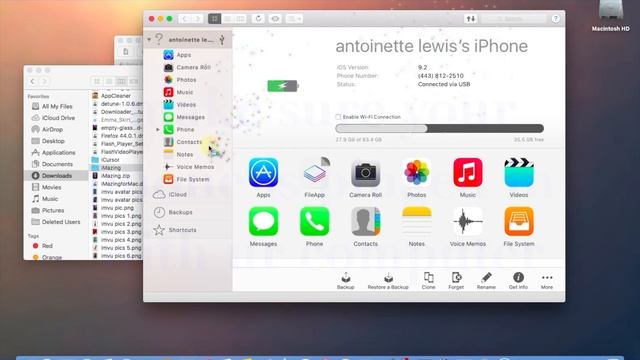Go back with iMazing toolbar arrow
This screenshot has height=360, width=640.
pos(184,19)
